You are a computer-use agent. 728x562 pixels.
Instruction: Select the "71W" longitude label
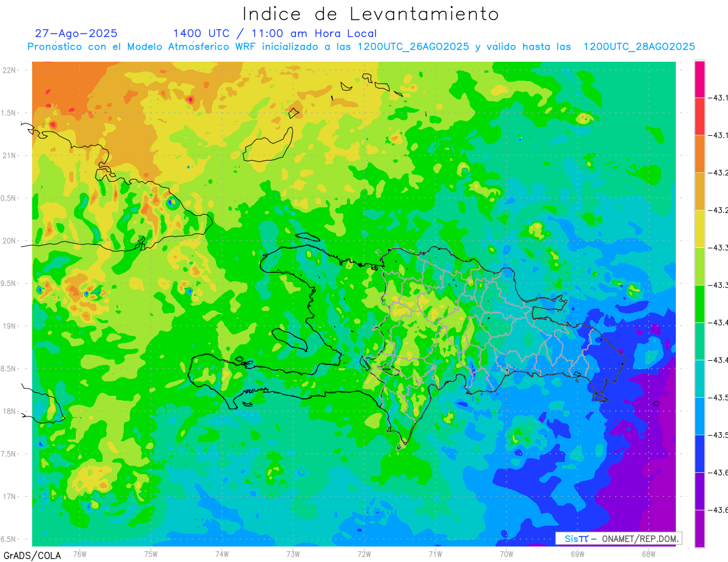pyautogui.click(x=435, y=554)
